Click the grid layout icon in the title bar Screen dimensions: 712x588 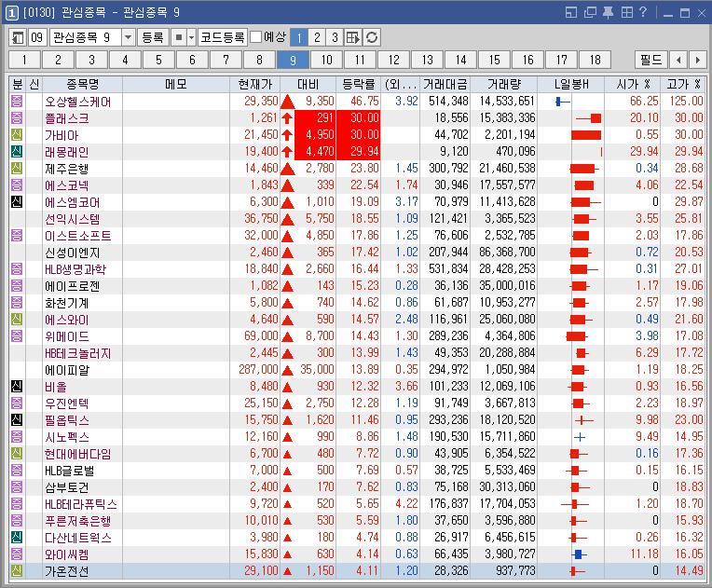626,12
